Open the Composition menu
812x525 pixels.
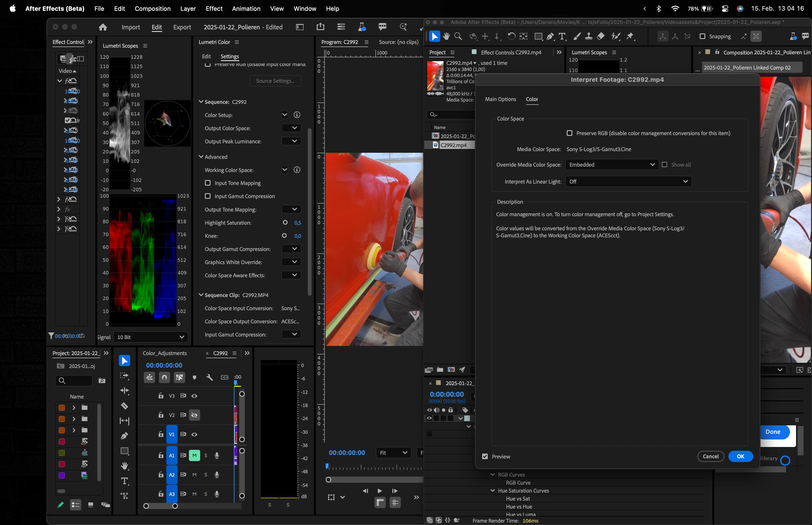pos(152,8)
